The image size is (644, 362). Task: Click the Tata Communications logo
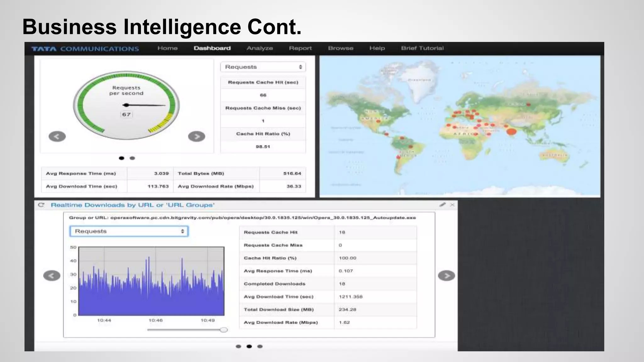(85, 49)
